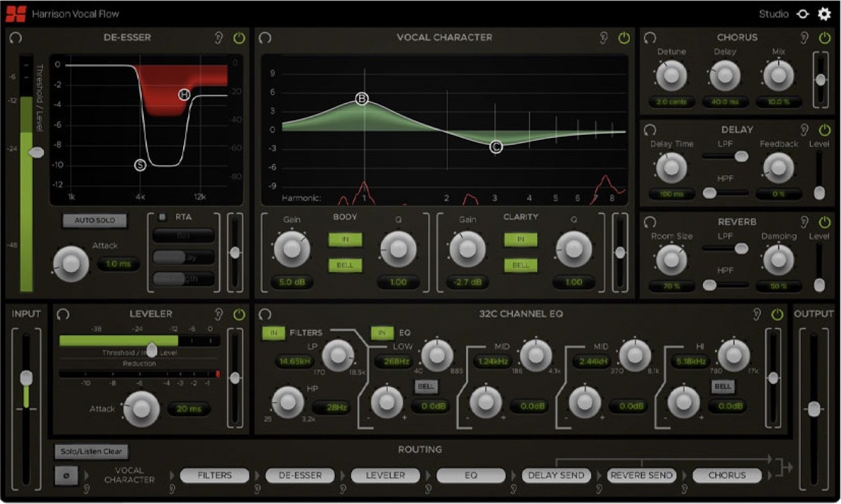Open the Studio theme selector

[x=773, y=14]
